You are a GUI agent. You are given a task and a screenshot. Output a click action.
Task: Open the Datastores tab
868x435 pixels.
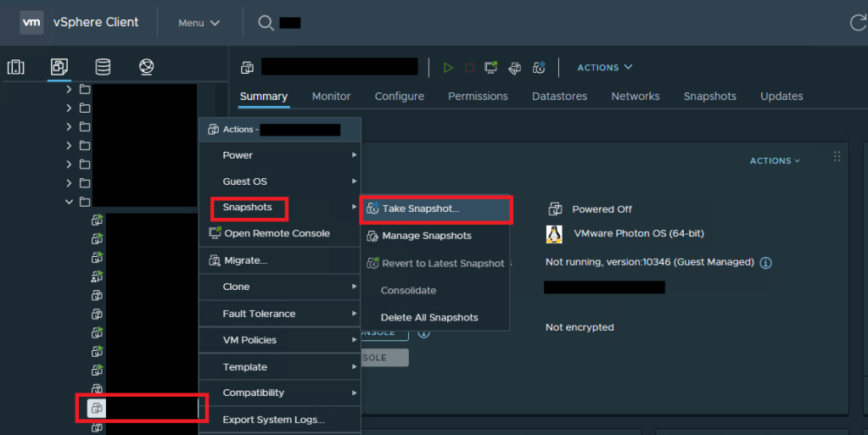click(x=559, y=97)
